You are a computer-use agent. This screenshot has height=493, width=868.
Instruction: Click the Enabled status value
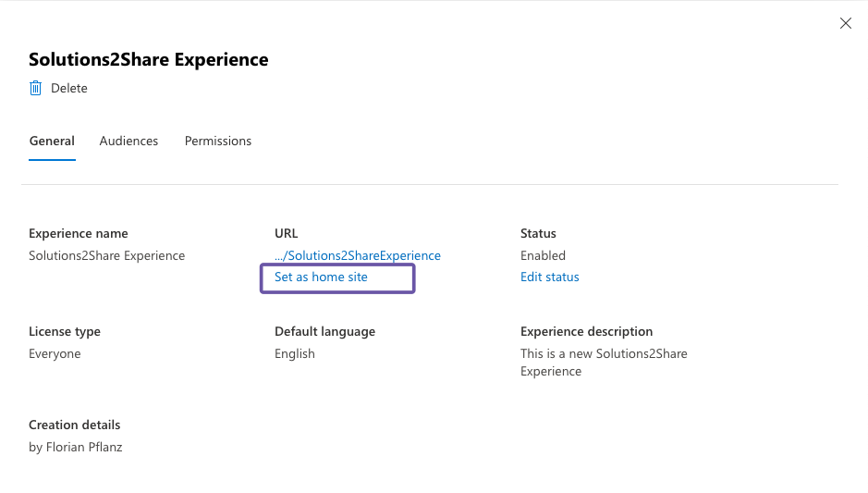pos(543,255)
